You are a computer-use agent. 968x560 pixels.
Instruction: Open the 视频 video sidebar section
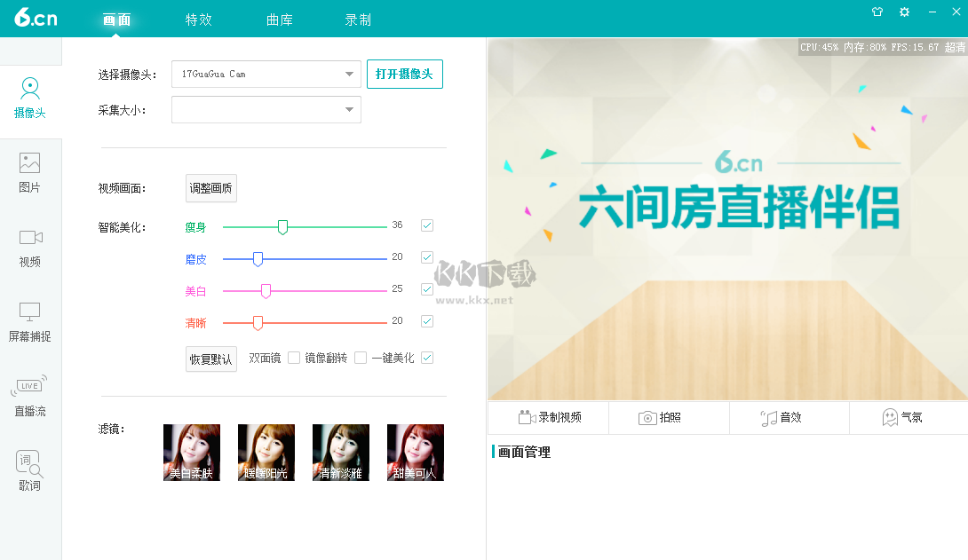[x=29, y=248]
